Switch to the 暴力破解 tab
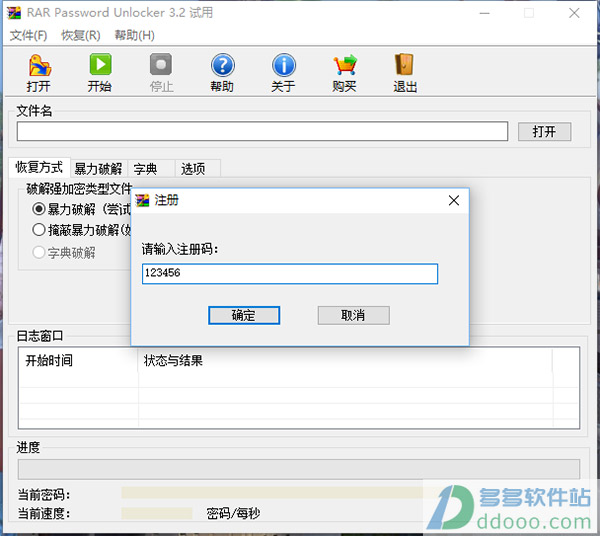Image resolution: width=600 pixels, height=536 pixels. tap(98, 169)
